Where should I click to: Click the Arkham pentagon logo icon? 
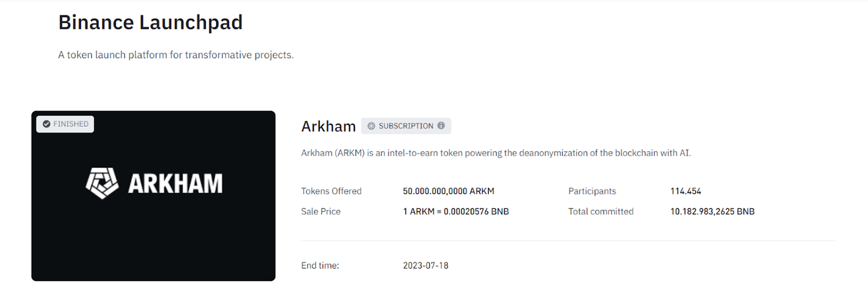click(x=102, y=183)
